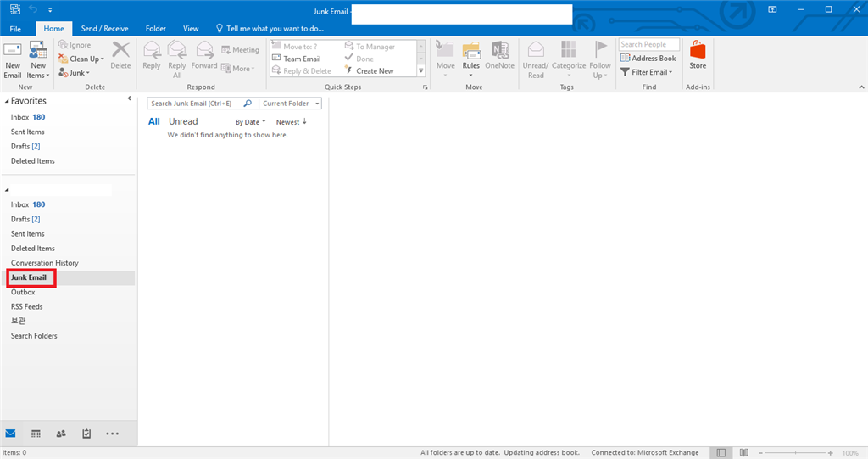Open more navigation options
This screenshot has height=459, width=868.
point(112,434)
